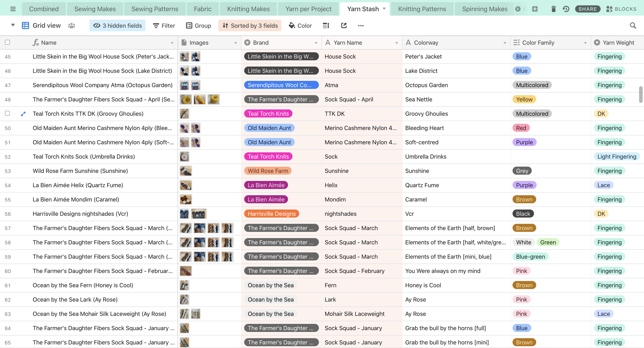Open the Spinning Makes tab
The height and width of the screenshot is (348, 644).
(x=485, y=9)
